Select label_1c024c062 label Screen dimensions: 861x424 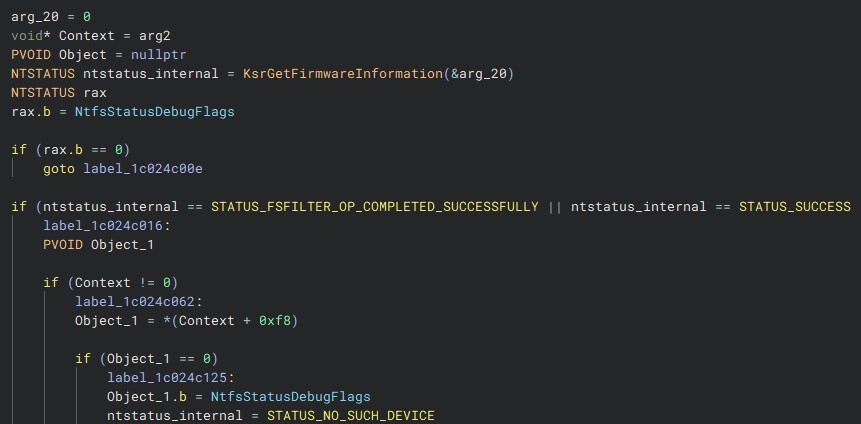(139, 302)
